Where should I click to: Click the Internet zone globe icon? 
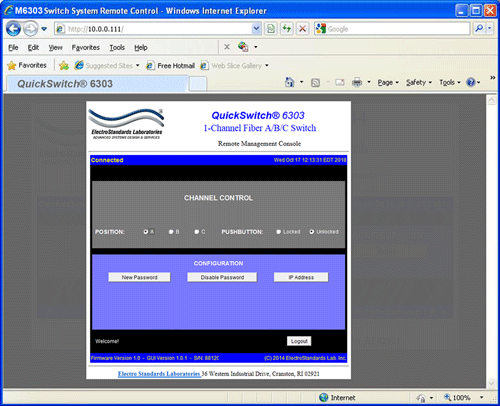click(323, 397)
